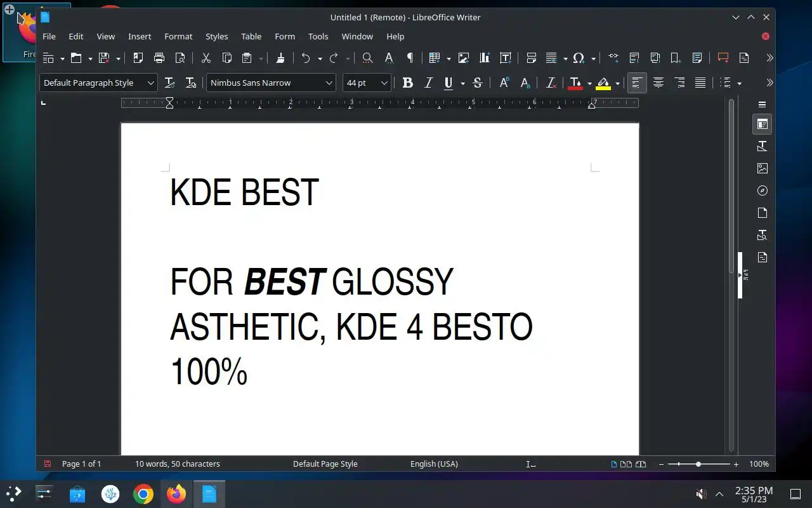Click the Paste clipboard icon
812x508 pixels.
[x=247, y=58]
